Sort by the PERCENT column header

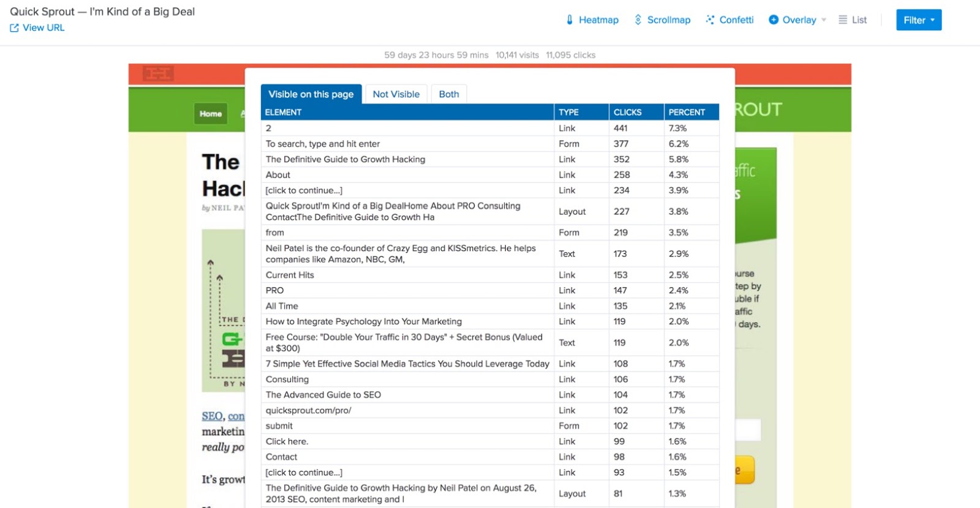tap(686, 113)
